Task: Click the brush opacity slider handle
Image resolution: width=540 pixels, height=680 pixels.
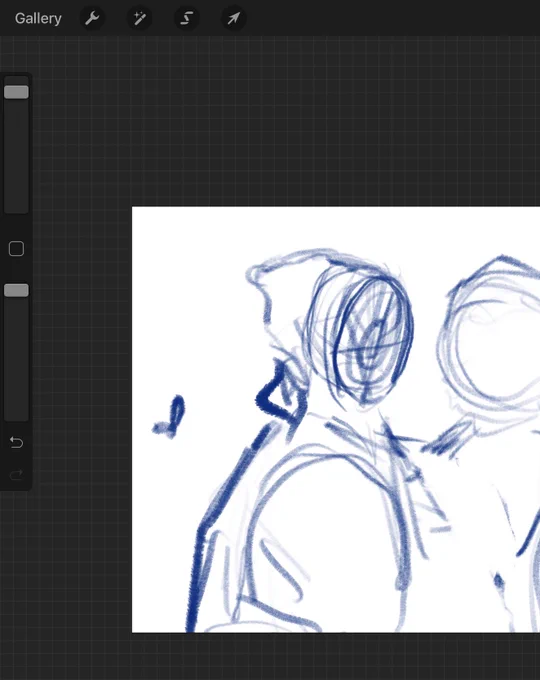Action: (16, 290)
